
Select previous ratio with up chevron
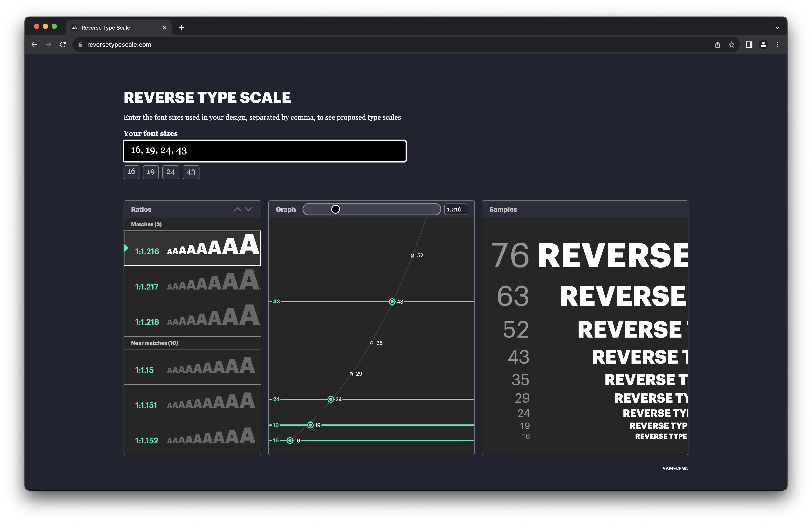click(238, 209)
